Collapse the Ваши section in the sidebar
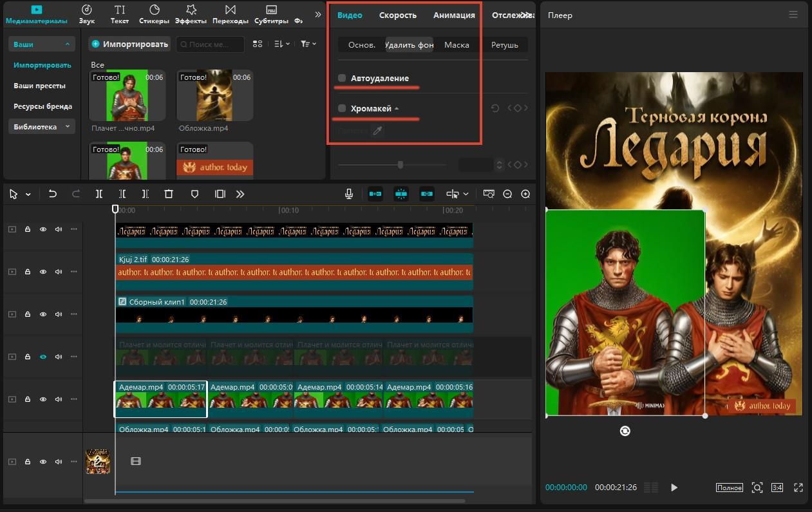The image size is (812, 512). (x=67, y=44)
